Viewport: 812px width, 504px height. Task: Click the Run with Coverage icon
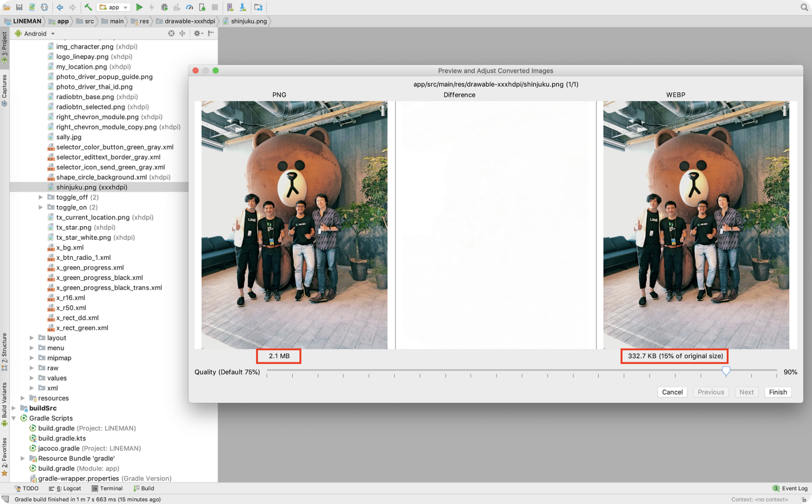[x=177, y=7]
